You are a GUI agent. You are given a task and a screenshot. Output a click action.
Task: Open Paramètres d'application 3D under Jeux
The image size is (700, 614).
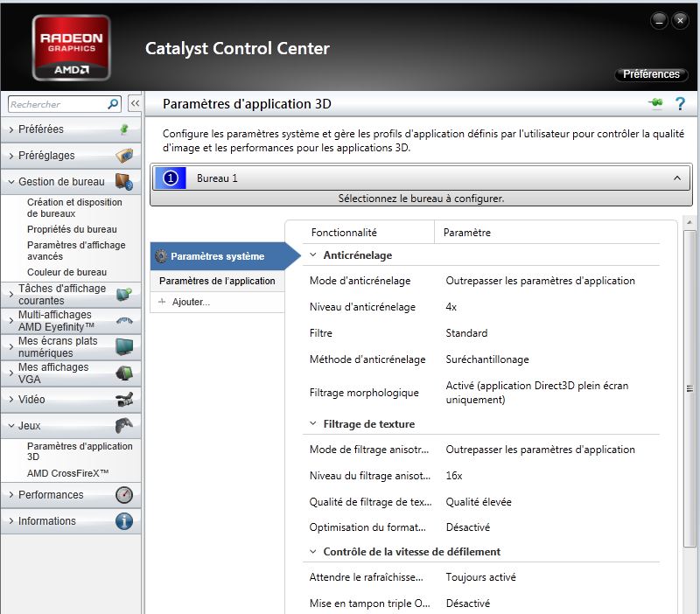click(80, 451)
